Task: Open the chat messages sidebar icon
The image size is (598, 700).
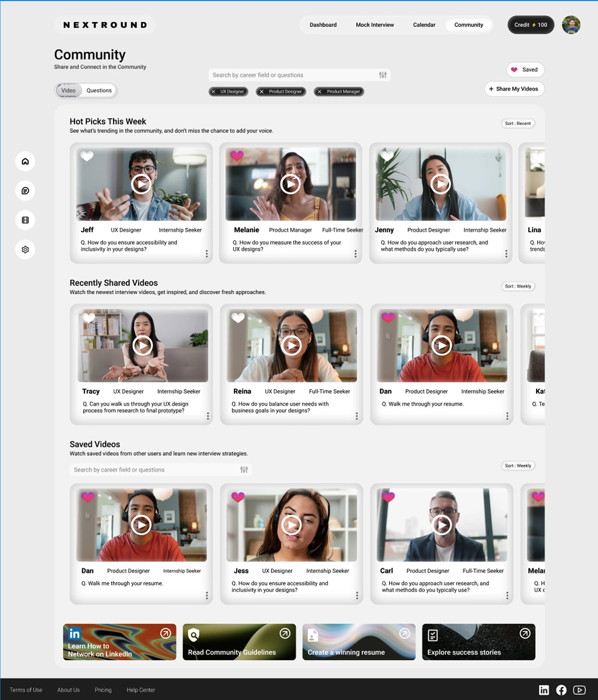Action: [x=25, y=191]
